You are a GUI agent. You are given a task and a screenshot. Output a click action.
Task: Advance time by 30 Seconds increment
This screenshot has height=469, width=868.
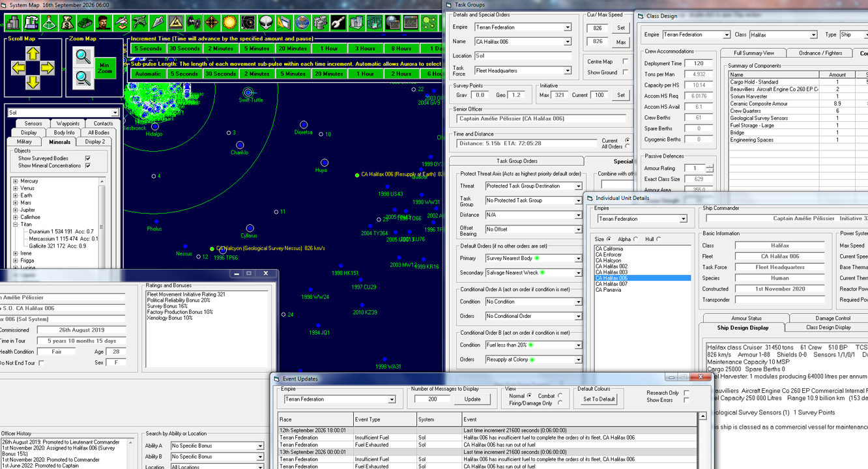pyautogui.click(x=185, y=48)
